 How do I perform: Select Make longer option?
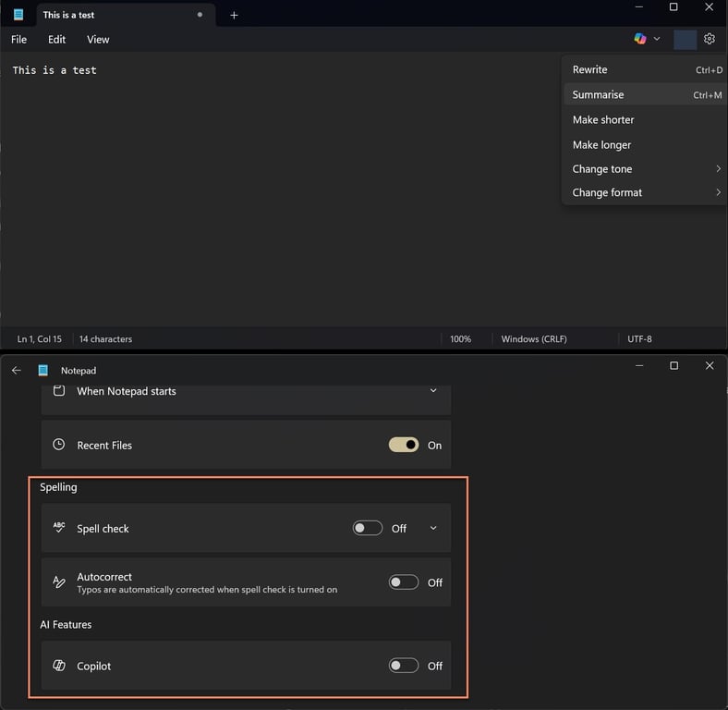646,144
